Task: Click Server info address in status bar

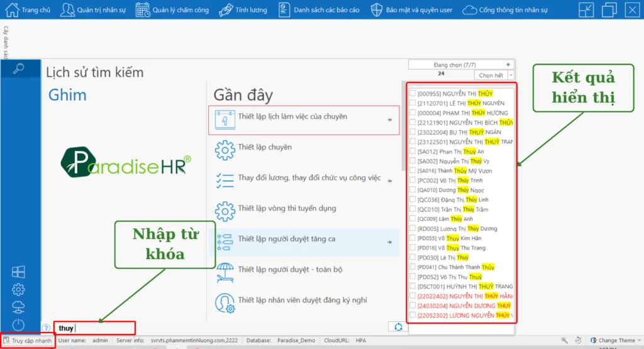Action: click(194, 340)
